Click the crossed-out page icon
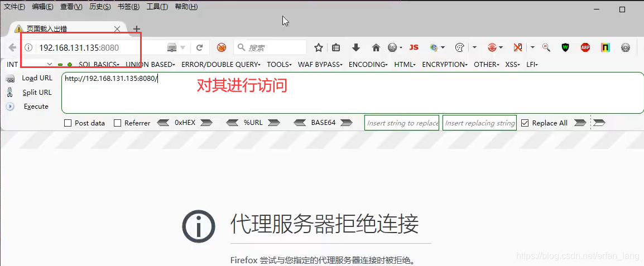Viewport: 644px width, 266px height. pos(518,47)
